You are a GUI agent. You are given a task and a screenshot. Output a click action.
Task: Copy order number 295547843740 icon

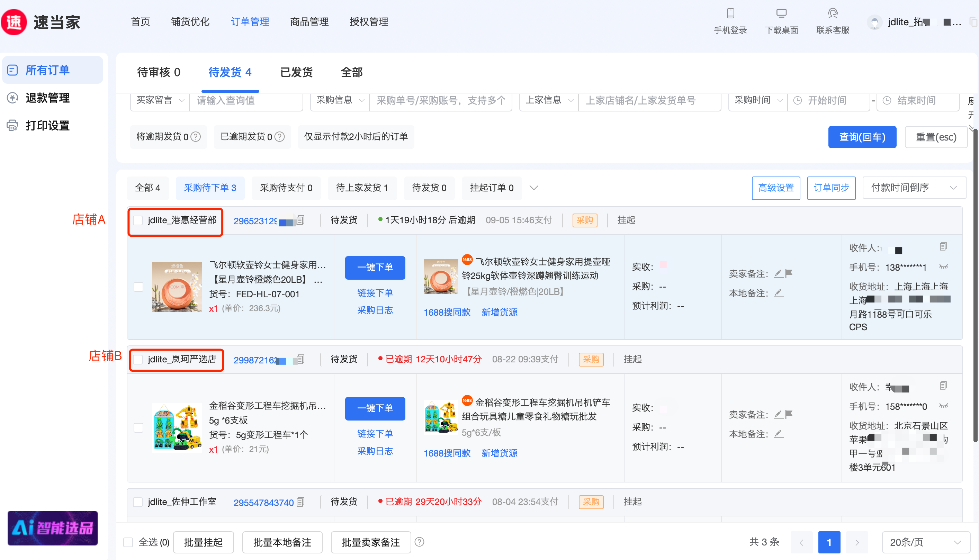tap(301, 502)
